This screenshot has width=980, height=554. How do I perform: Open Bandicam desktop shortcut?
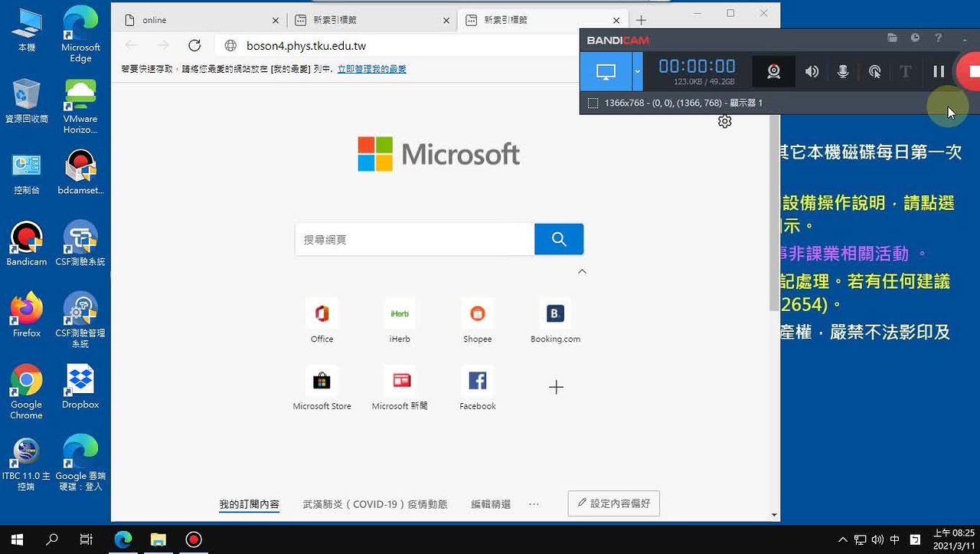pyautogui.click(x=26, y=244)
